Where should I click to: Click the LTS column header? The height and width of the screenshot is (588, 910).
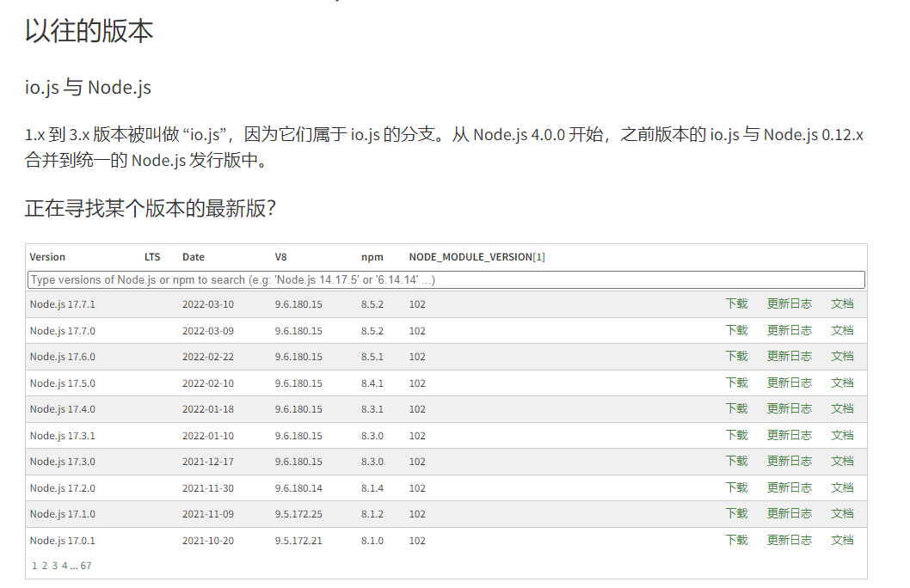click(x=152, y=257)
